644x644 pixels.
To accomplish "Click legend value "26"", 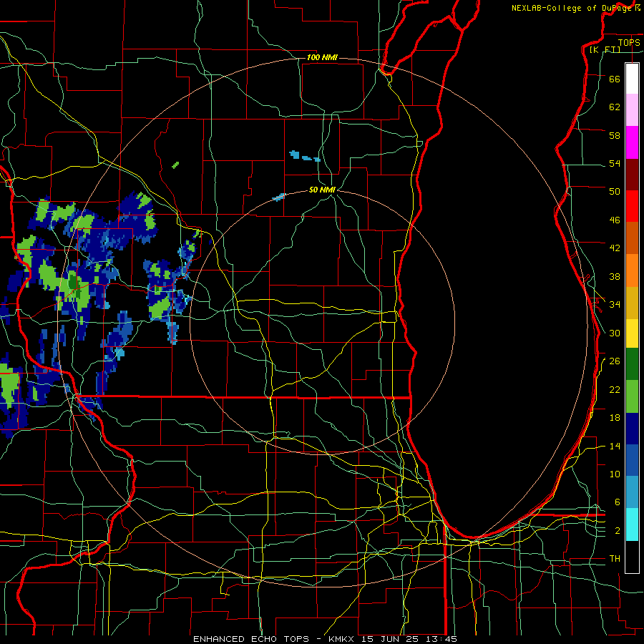I will coord(615,361).
